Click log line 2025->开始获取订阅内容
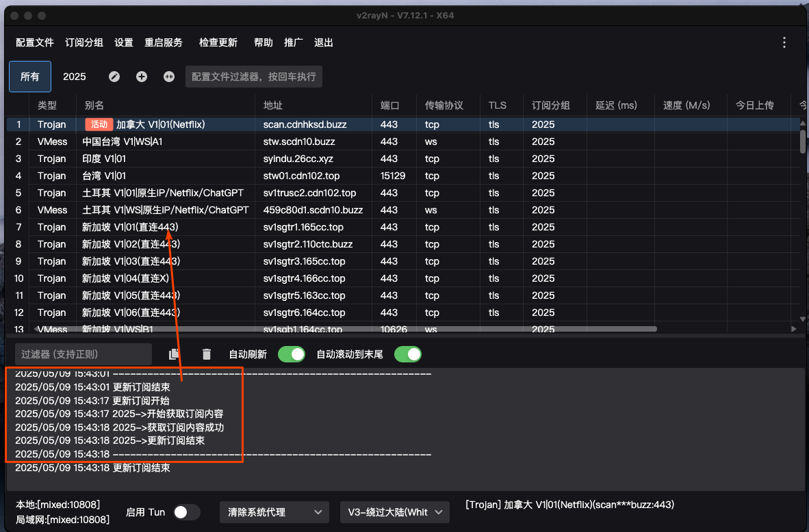Viewport: 809px width, 532px height. pos(119,414)
